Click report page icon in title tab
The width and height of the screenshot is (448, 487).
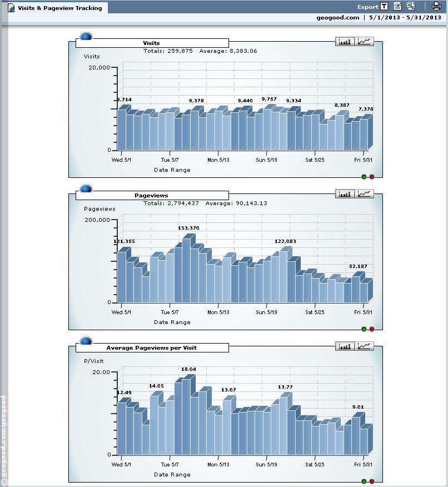(11, 8)
